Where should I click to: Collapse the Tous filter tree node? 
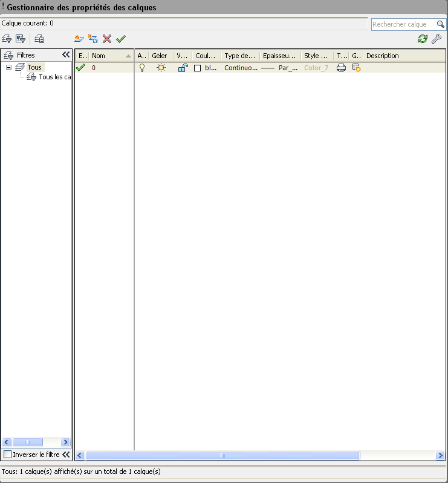9,67
